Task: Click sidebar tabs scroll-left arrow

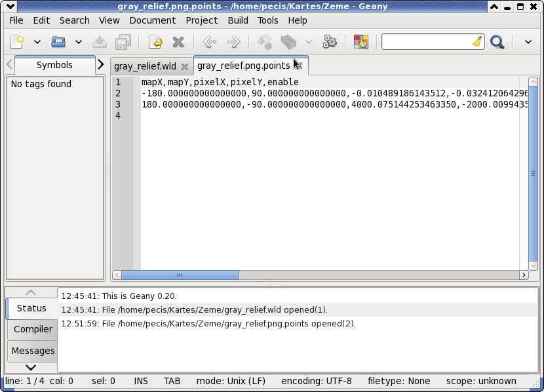Action: 9,64
